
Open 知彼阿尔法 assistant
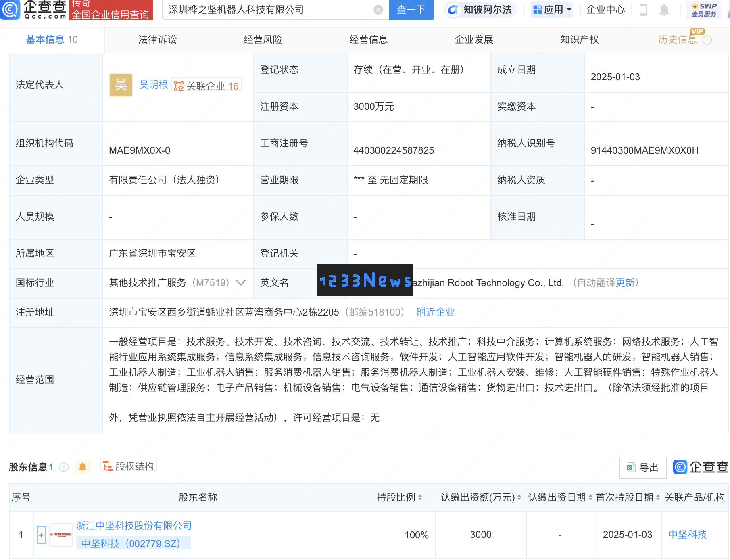(480, 10)
